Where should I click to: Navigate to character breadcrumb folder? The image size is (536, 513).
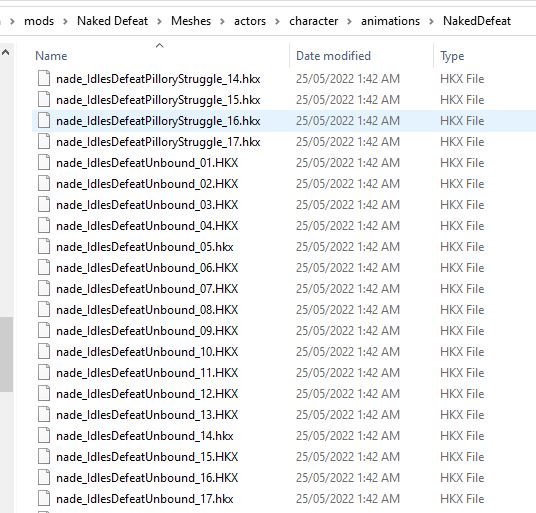pos(313,21)
